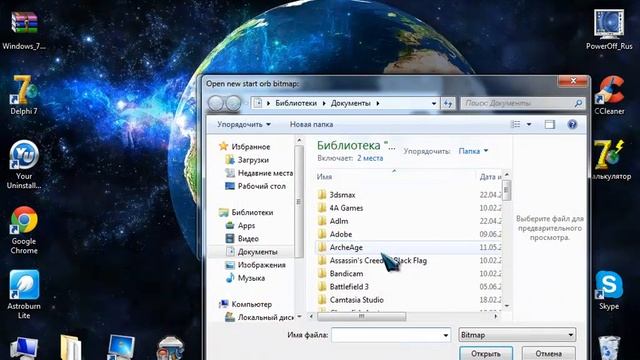Image resolution: width=640 pixels, height=360 pixels.
Task: Click the Отмена button
Action: 549,353
